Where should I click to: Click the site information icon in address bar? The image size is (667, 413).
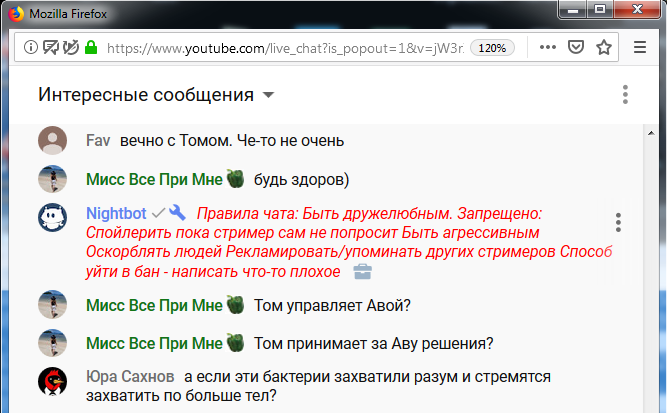click(31, 47)
